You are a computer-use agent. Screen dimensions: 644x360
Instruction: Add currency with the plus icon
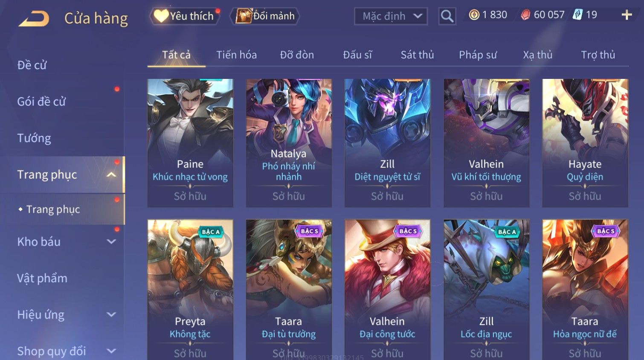(x=627, y=15)
